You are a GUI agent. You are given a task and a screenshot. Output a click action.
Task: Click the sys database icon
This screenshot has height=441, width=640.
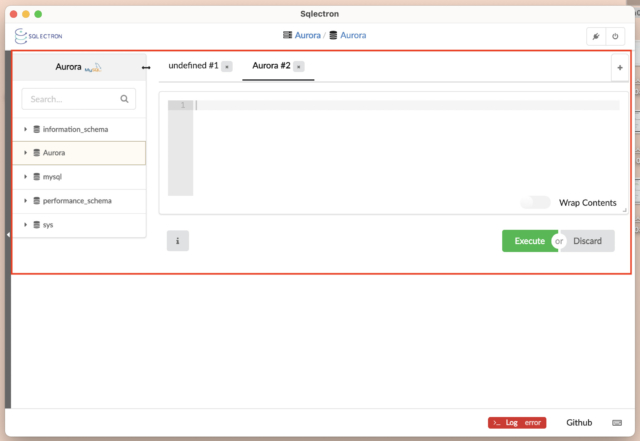36,225
